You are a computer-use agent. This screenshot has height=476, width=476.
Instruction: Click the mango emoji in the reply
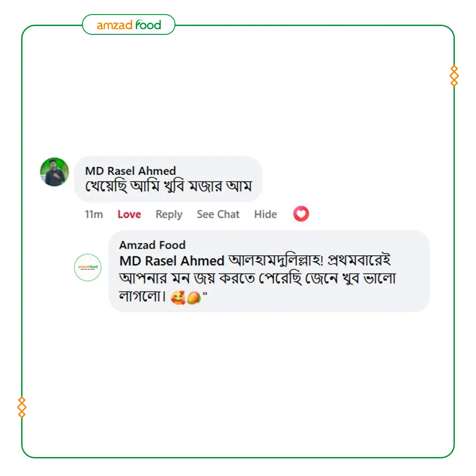point(193,297)
